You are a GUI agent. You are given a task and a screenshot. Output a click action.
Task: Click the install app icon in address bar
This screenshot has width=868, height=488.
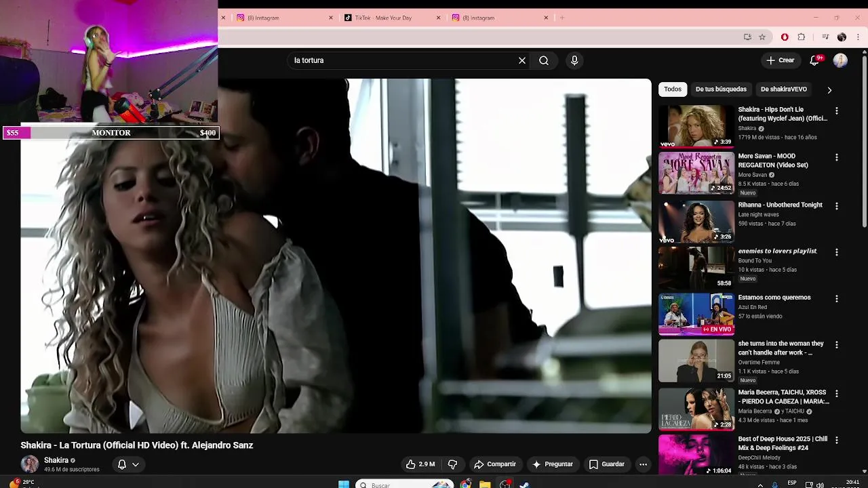coord(747,37)
